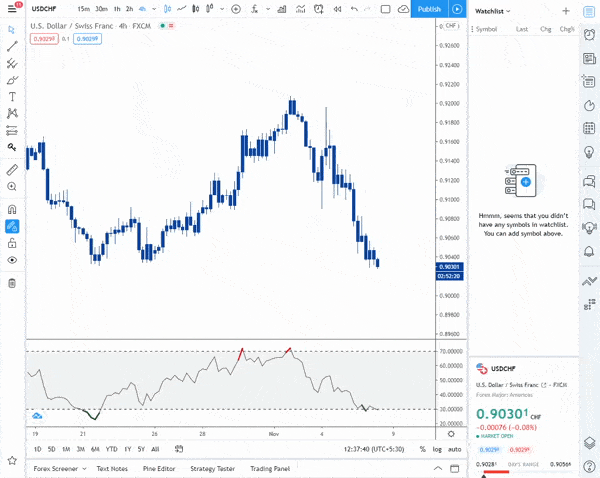Open the layout selection square icon

385,9
